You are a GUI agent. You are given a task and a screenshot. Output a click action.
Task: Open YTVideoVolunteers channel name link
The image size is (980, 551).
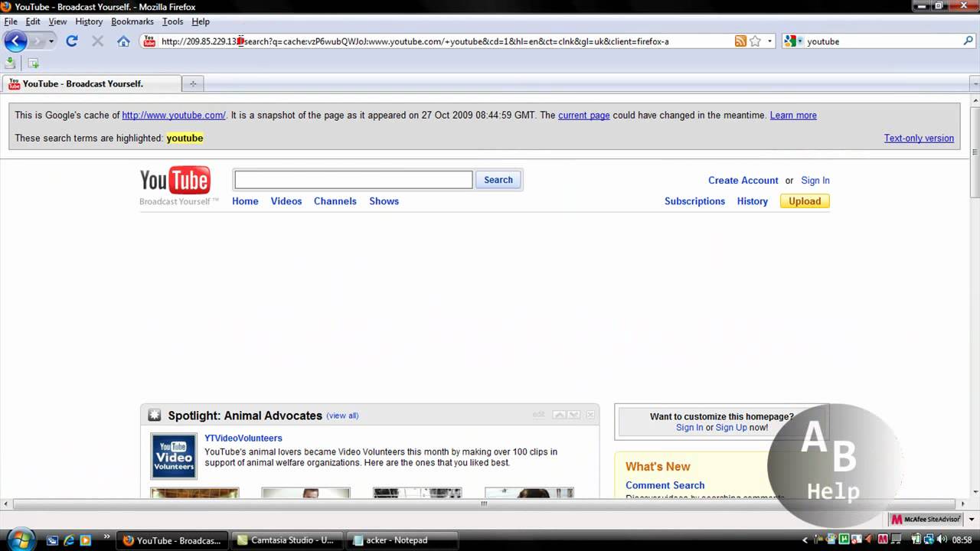(243, 439)
